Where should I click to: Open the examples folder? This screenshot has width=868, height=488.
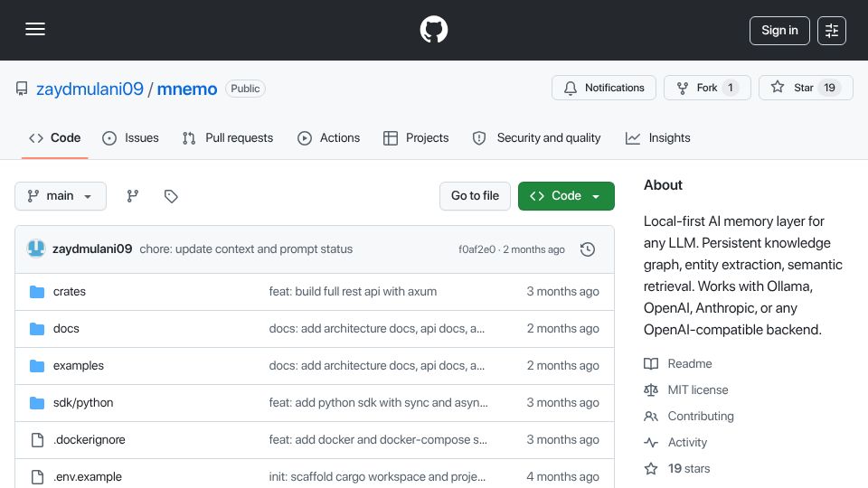pos(78,366)
